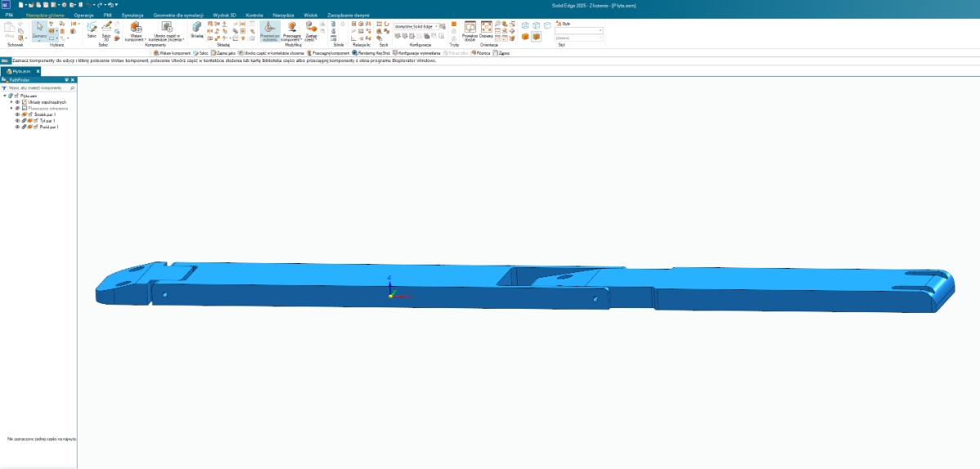Collapse the Płyta.asm root node

[5, 96]
